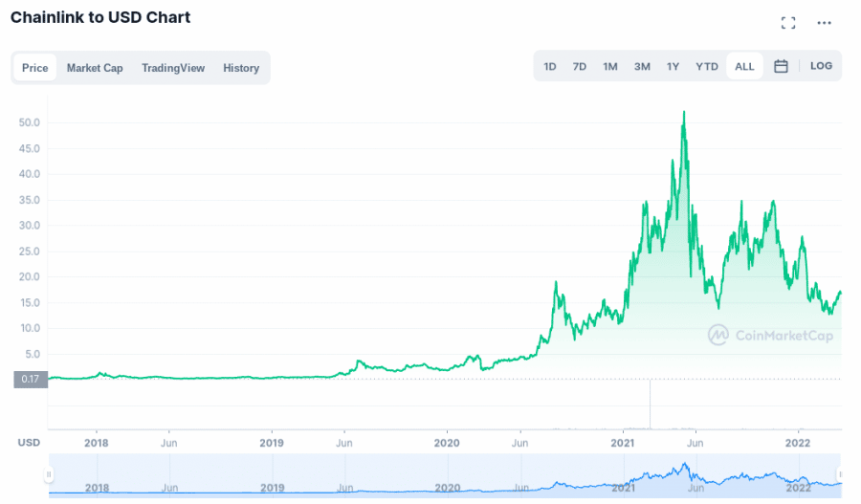
Task: Select the 7D time range
Action: pos(580,66)
